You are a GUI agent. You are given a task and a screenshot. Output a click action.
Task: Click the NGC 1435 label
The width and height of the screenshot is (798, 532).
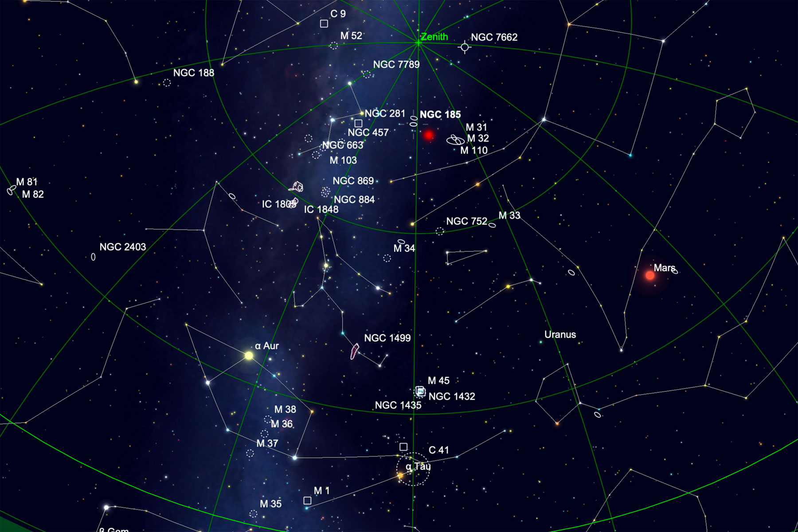398,405
